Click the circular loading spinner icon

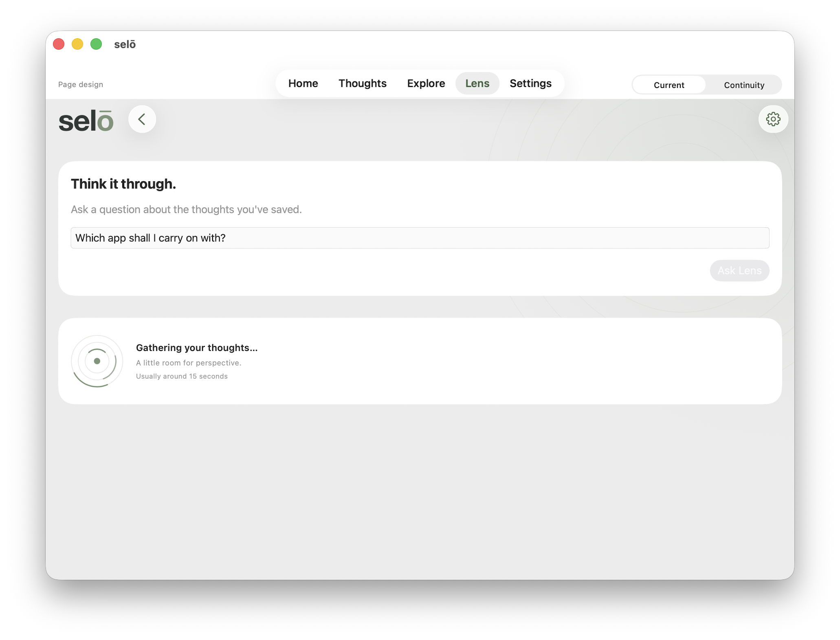point(97,361)
